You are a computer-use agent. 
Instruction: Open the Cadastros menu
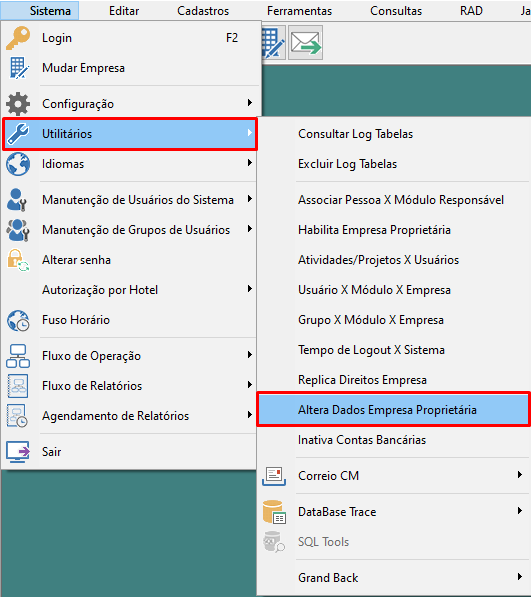[x=203, y=11]
